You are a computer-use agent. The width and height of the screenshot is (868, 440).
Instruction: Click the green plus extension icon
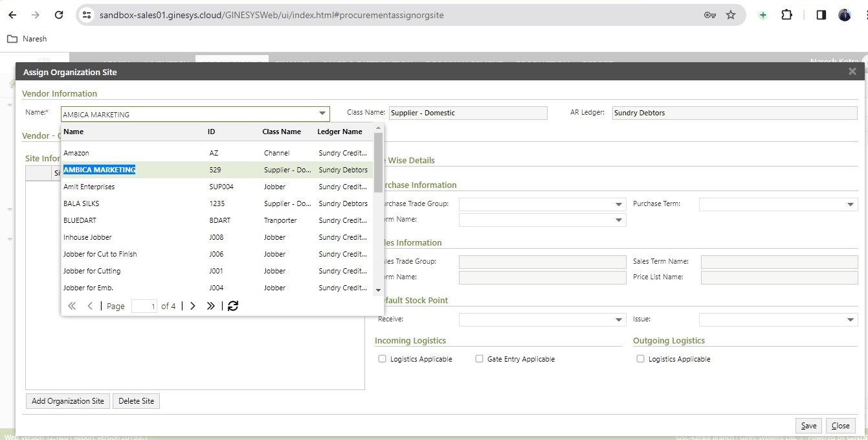(763, 15)
